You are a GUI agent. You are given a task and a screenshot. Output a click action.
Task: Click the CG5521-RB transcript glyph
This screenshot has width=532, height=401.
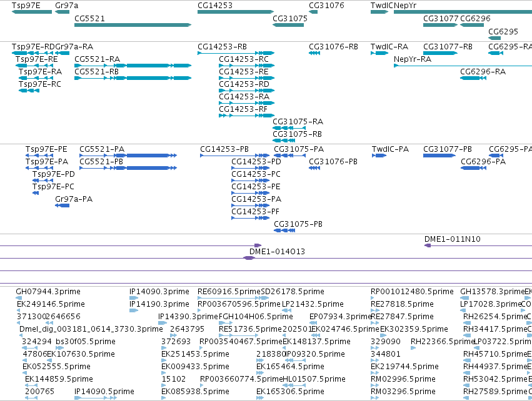(x=133, y=78)
